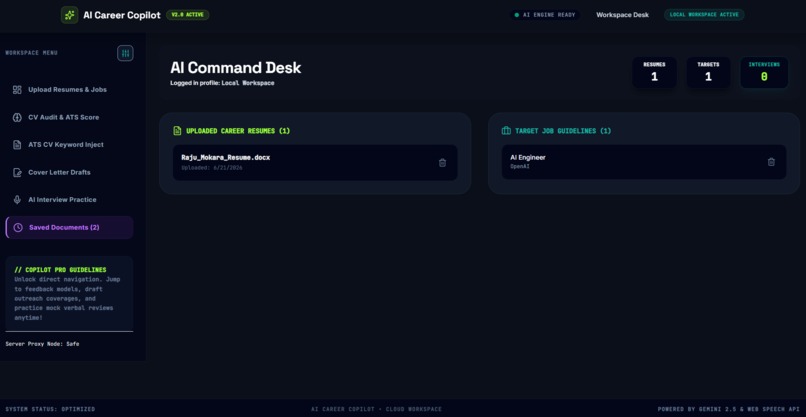
Task: Open Upload Resumes & Jobs menu item
Action: coord(69,89)
